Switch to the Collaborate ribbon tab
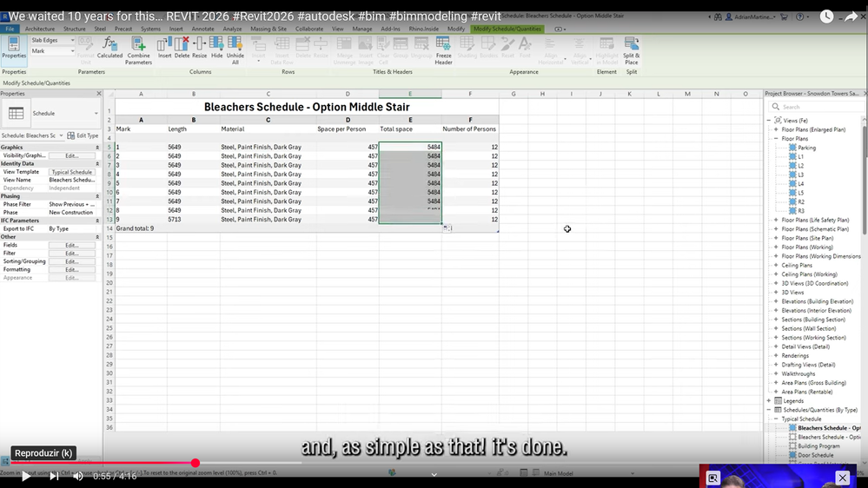This screenshot has width=868, height=488. pos(309,29)
